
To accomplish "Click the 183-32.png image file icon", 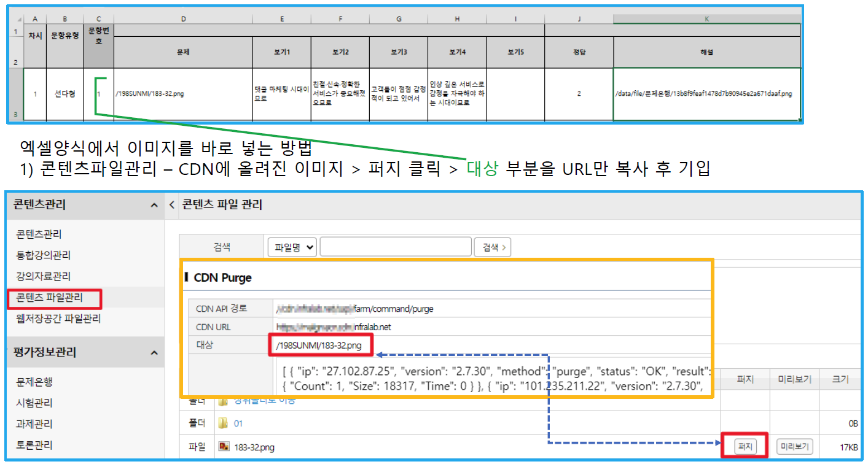I will click(x=225, y=447).
